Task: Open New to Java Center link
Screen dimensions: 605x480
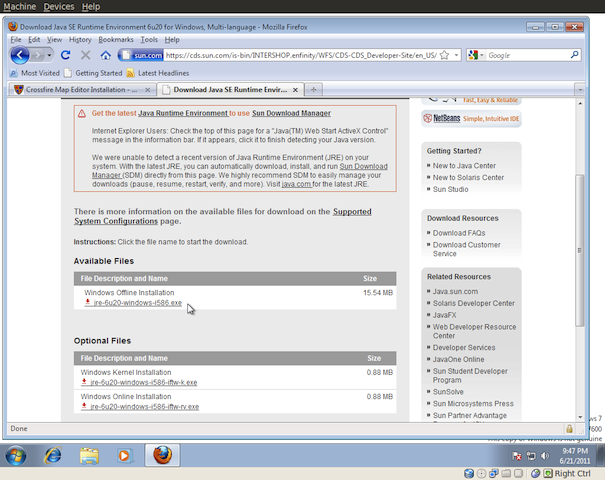Action: point(464,166)
